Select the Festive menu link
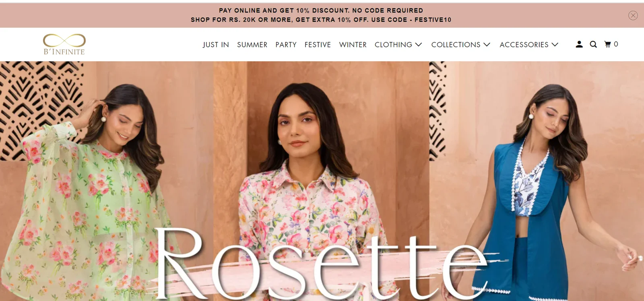The height and width of the screenshot is (301, 644). pos(318,45)
